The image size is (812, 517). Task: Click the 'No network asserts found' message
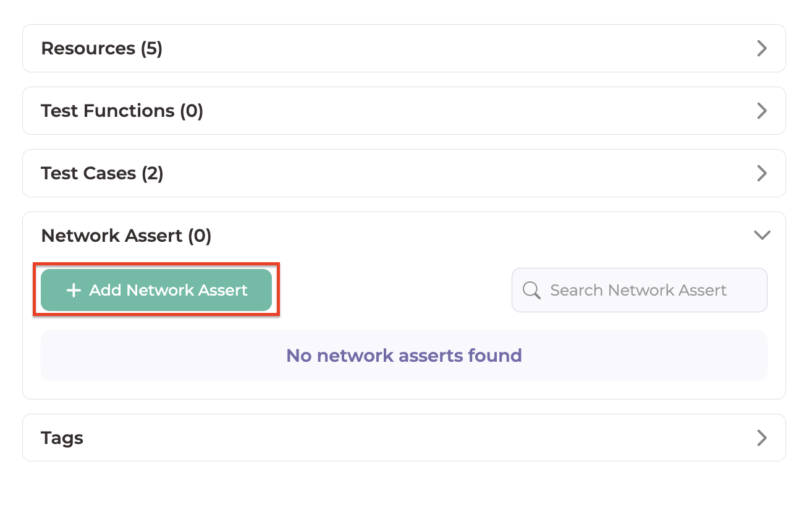click(x=404, y=356)
